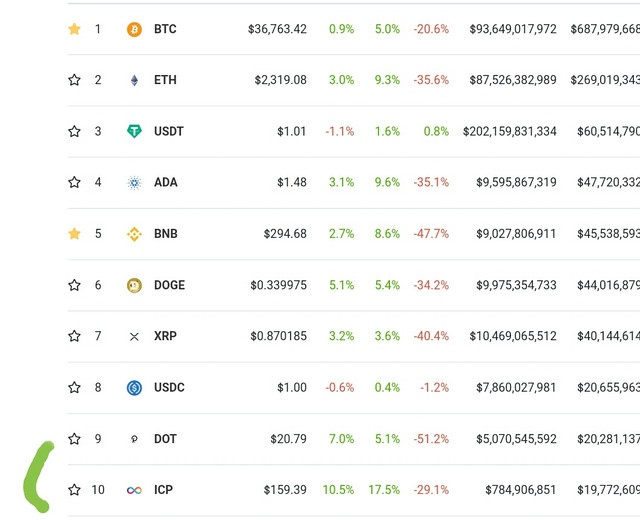Viewport: 640px width, 520px height.
Task: Click the -47.7% change for BNB
Action: [431, 233]
